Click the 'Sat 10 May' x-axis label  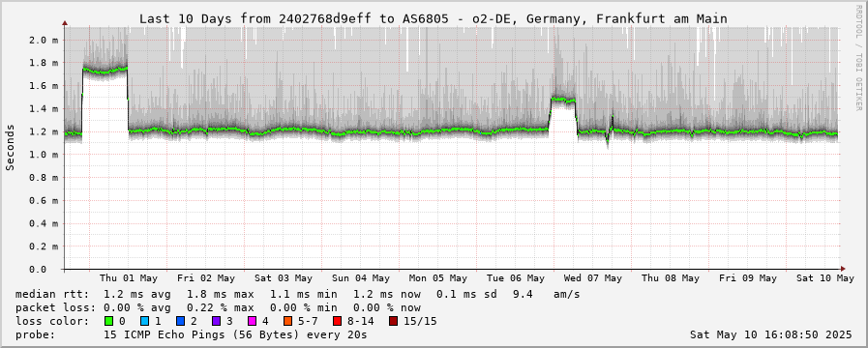pos(825,278)
